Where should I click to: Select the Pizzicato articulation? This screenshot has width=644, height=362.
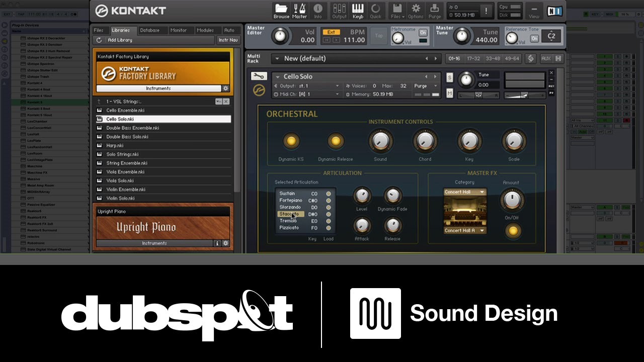[289, 228]
